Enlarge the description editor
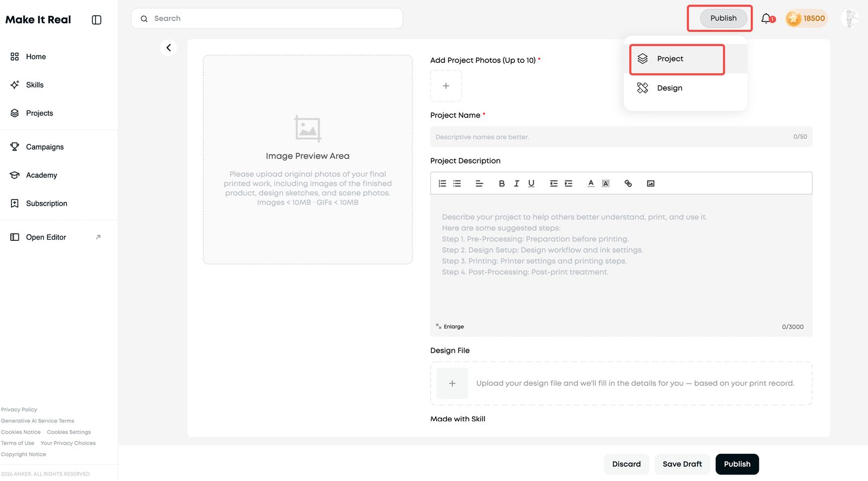The width and height of the screenshot is (868, 481). coord(450,326)
